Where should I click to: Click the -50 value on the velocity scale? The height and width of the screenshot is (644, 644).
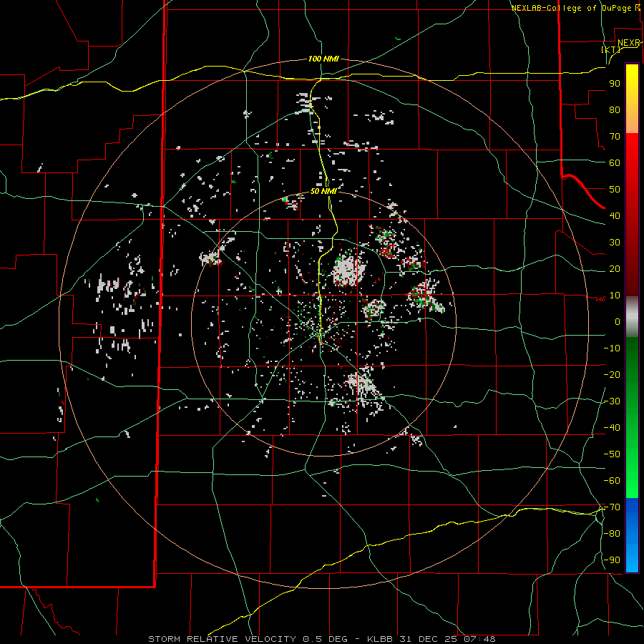(x=612, y=454)
